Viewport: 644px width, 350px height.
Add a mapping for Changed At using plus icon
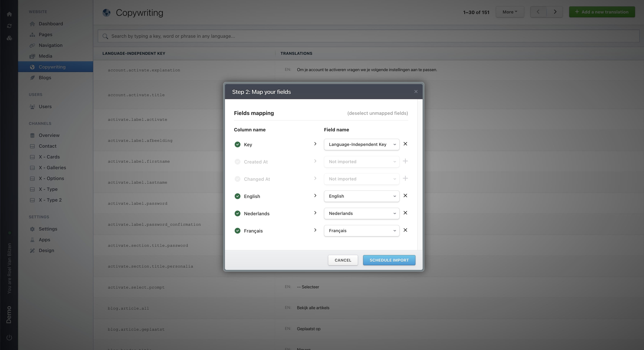(x=405, y=178)
